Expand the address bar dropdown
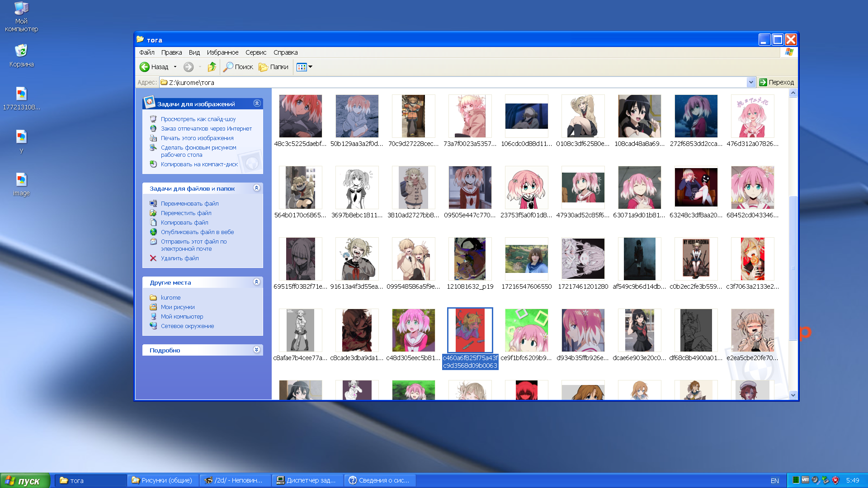The width and height of the screenshot is (868, 488). point(751,82)
